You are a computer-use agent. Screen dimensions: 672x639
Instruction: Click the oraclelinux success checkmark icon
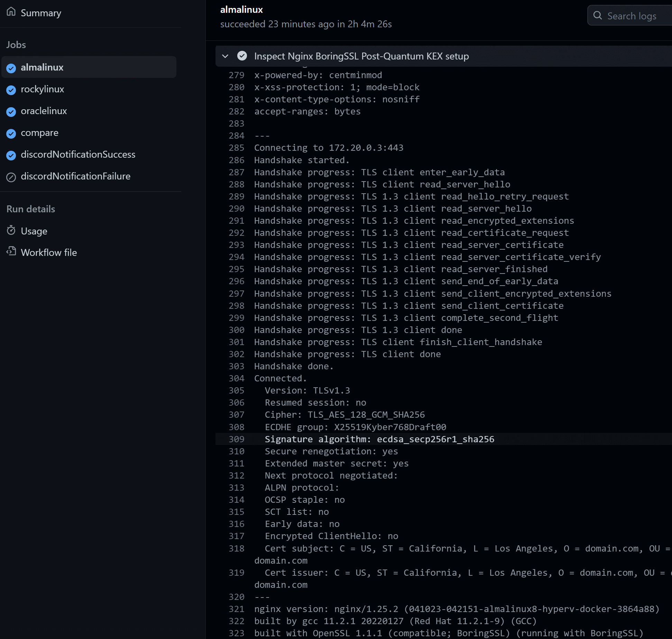pos(11,112)
